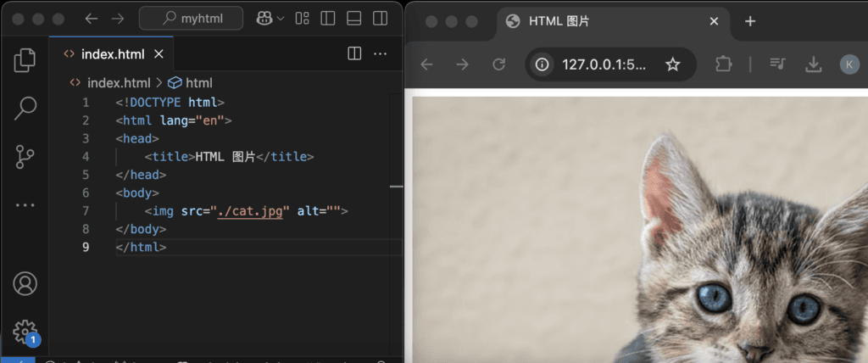Bookmark this page with the star
This screenshot has width=868, height=363.
[672, 64]
